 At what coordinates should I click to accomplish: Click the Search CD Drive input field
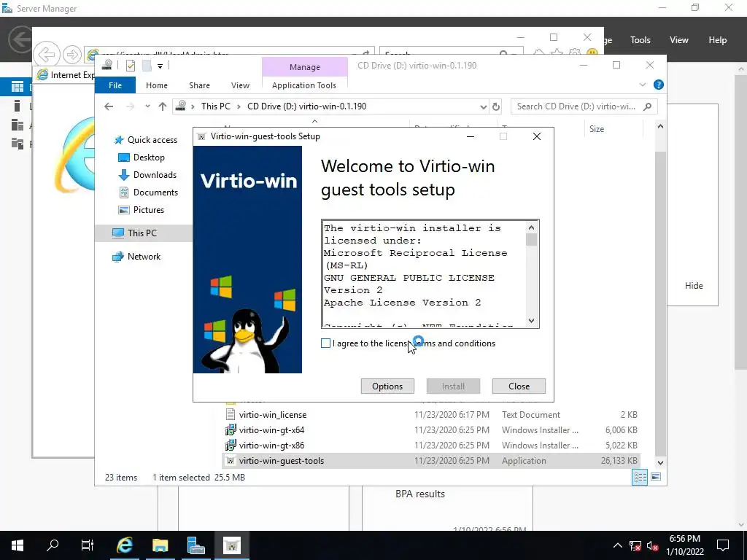[576, 106]
